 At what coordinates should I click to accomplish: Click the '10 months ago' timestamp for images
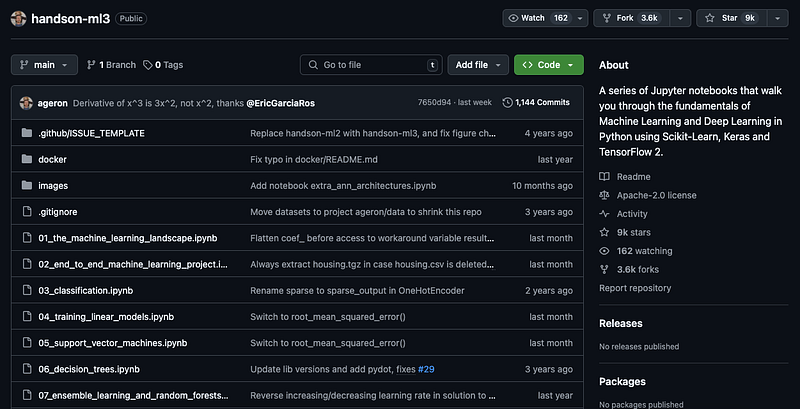pyautogui.click(x=542, y=186)
